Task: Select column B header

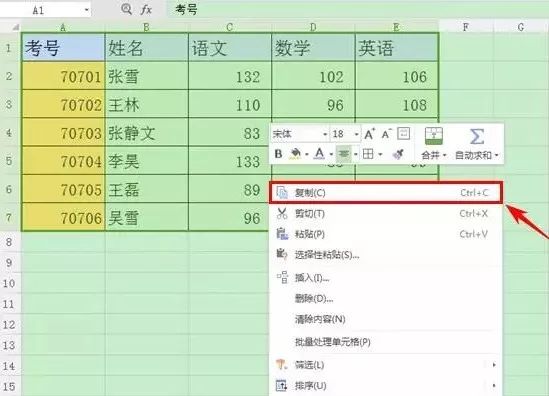Action: tap(146, 27)
